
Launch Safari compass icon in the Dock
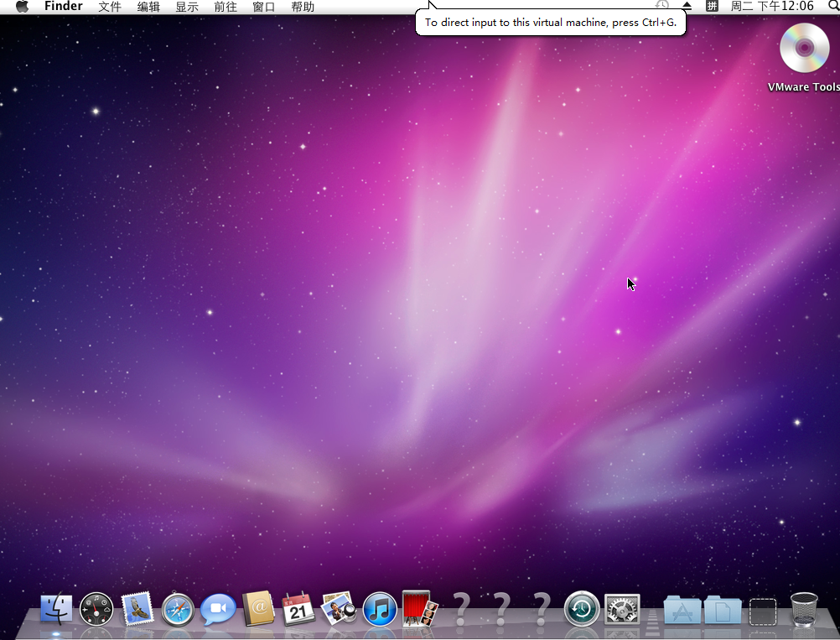pyautogui.click(x=178, y=610)
